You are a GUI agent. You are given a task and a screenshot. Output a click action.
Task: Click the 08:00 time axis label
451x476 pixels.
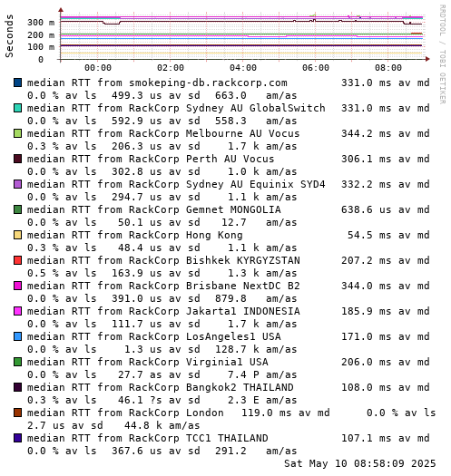pos(388,68)
